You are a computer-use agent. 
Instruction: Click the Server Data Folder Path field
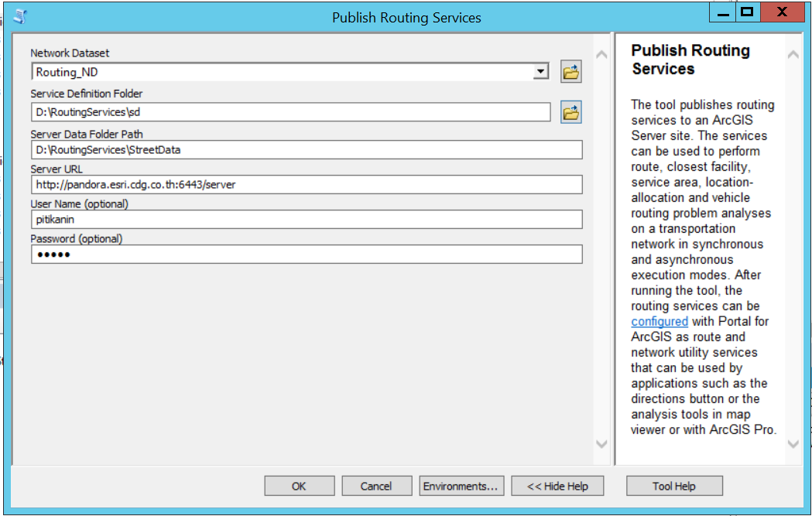point(307,149)
